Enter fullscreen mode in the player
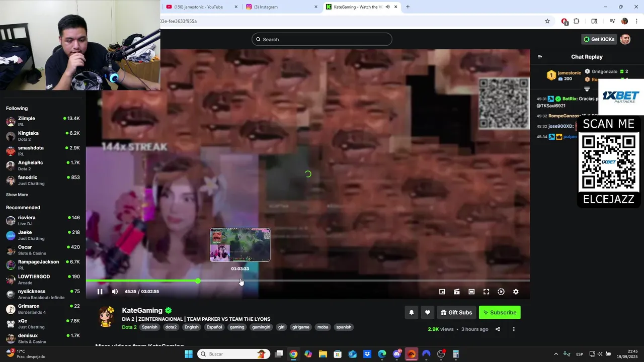The width and height of the screenshot is (644, 362). click(487, 292)
